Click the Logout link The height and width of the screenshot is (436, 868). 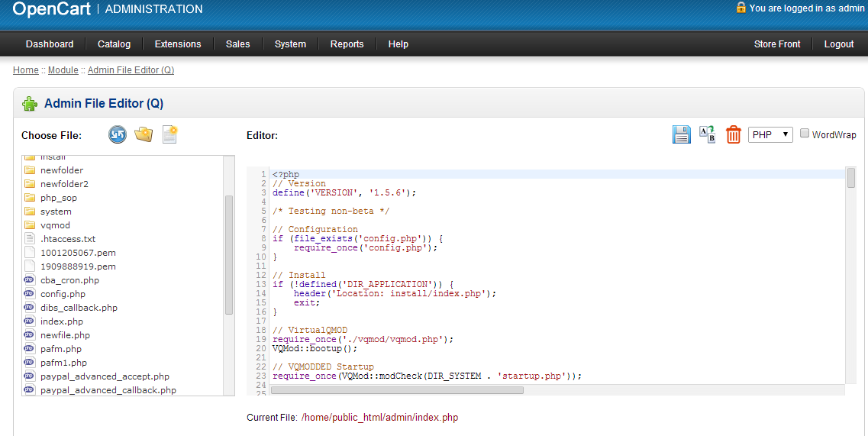(839, 44)
